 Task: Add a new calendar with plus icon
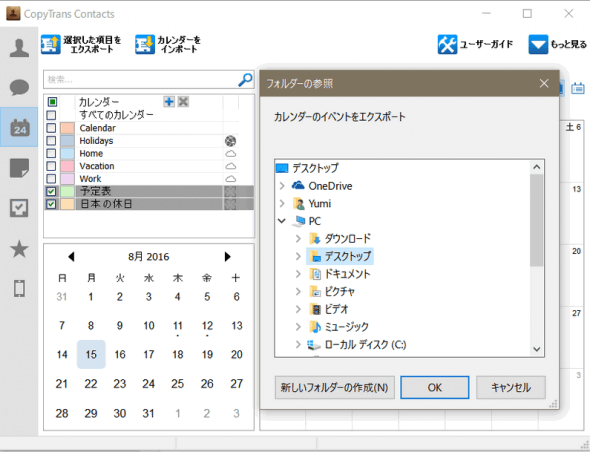169,102
